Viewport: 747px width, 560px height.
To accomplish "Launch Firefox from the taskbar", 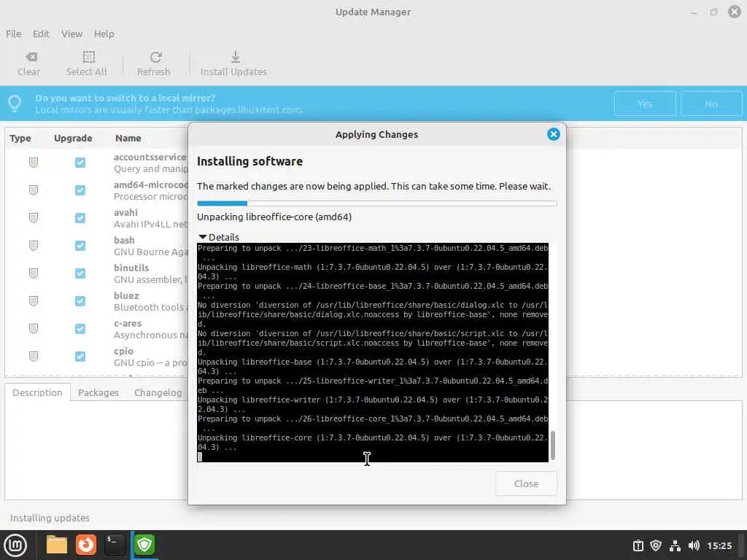I will (86, 545).
